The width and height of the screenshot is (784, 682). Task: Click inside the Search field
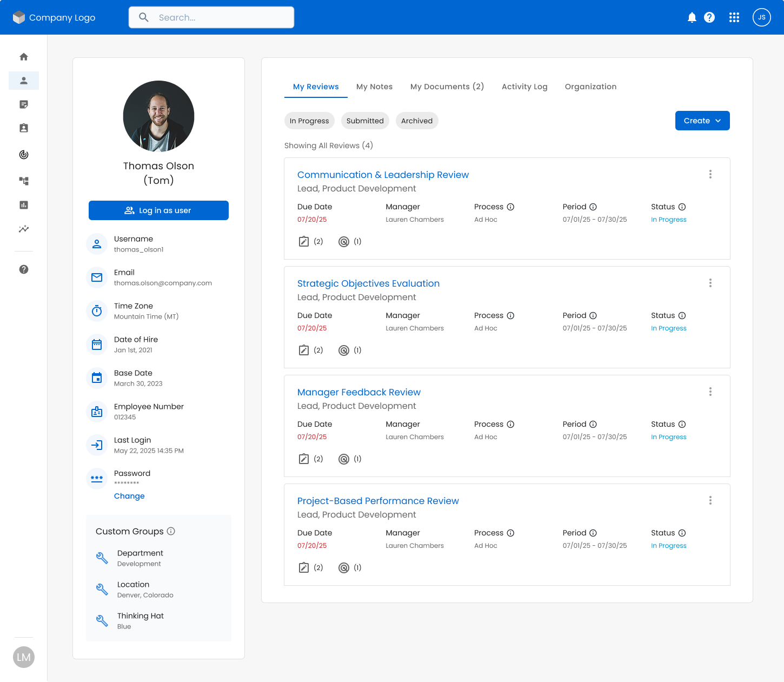click(x=211, y=17)
